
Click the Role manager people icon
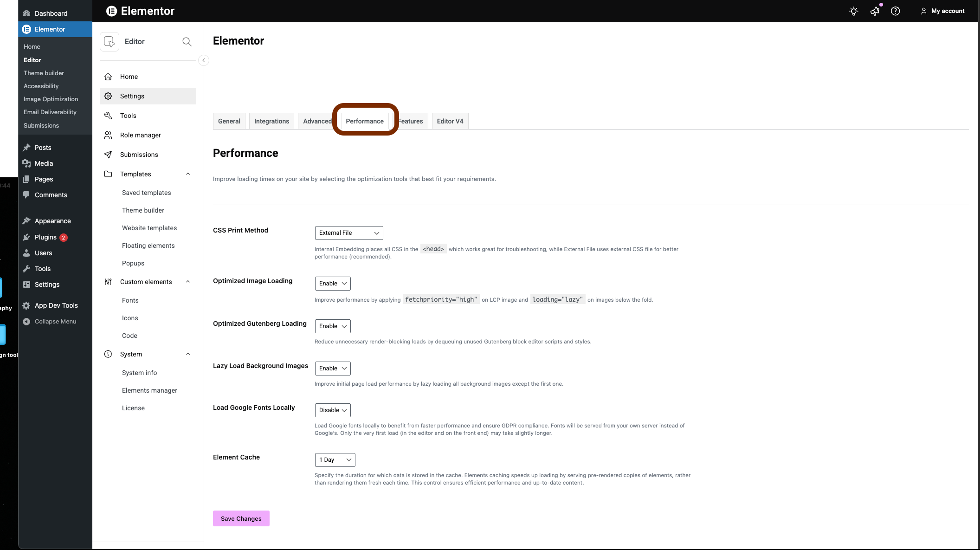coord(108,135)
